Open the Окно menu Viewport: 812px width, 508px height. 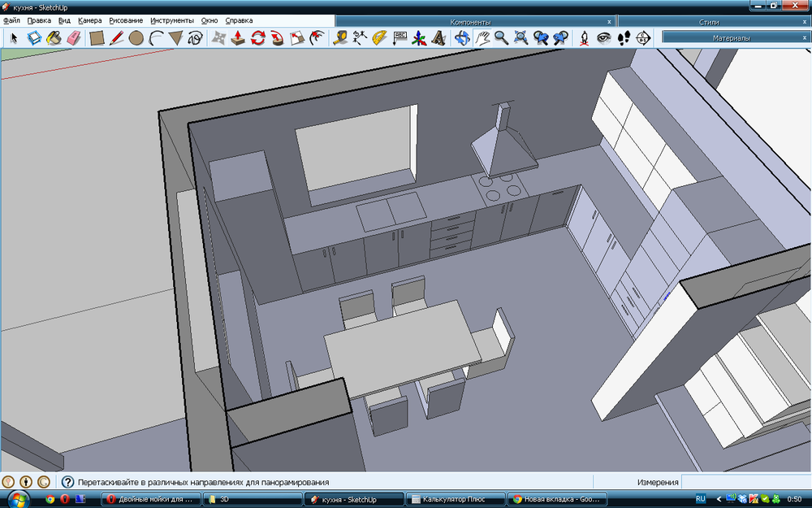[x=209, y=20]
